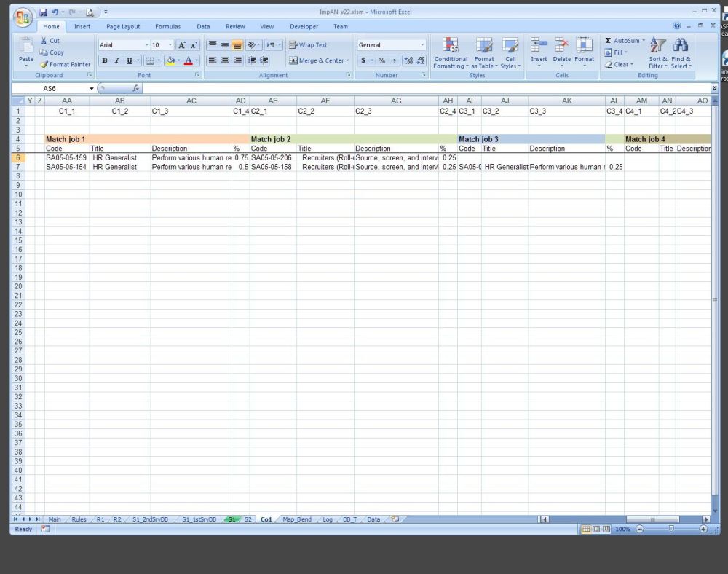Open the Name Box dropdown arrow
The width and height of the screenshot is (728, 574).
pyautogui.click(x=92, y=88)
